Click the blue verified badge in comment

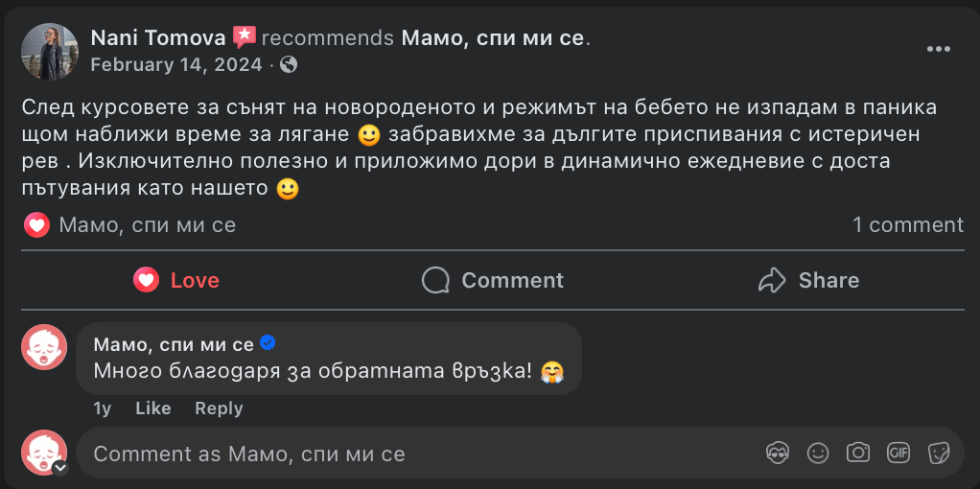click(x=268, y=344)
